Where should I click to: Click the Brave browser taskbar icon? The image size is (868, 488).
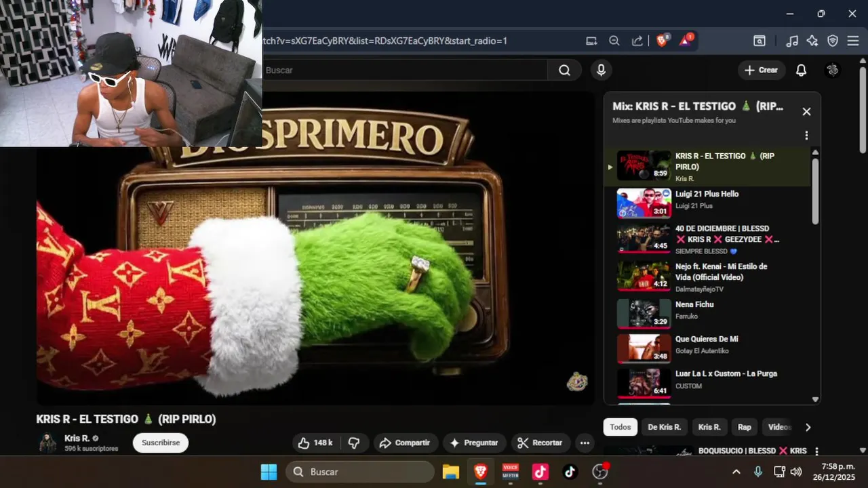tap(481, 472)
